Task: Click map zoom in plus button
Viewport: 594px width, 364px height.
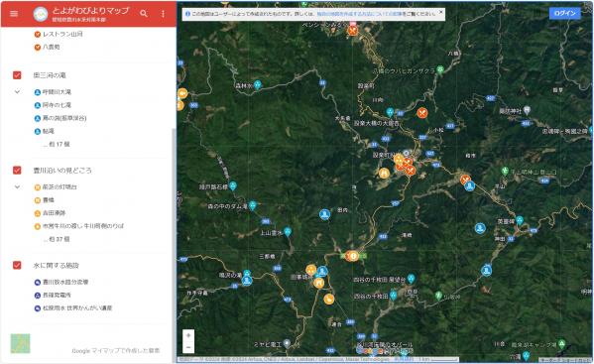Action: pos(188,335)
